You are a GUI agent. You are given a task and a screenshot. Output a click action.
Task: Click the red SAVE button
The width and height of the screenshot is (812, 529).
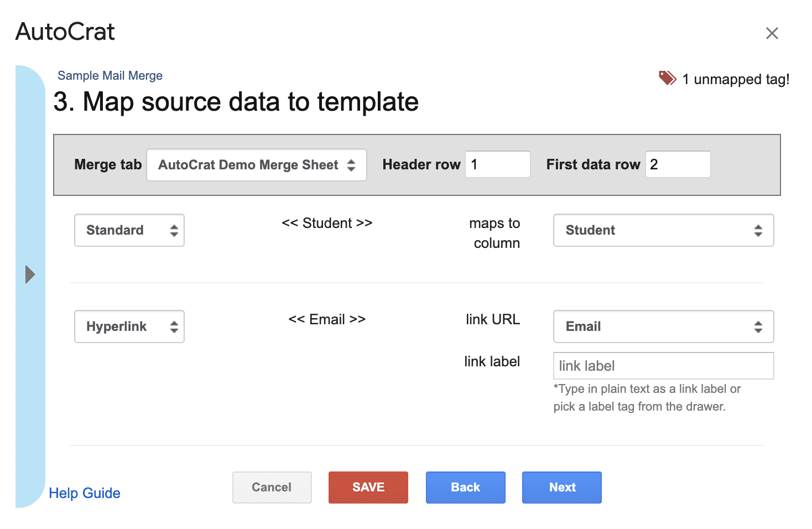pos(368,487)
